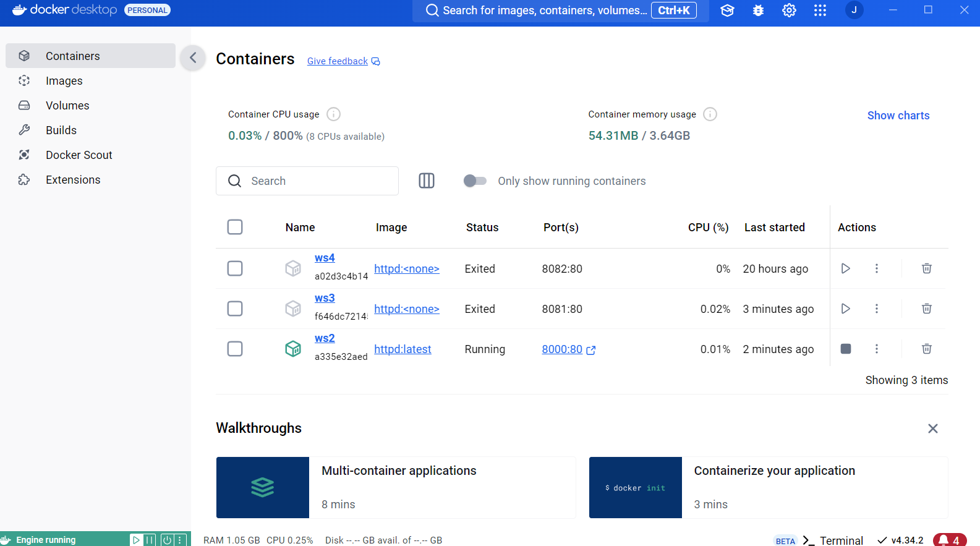Open more actions menu for ws4

876,268
